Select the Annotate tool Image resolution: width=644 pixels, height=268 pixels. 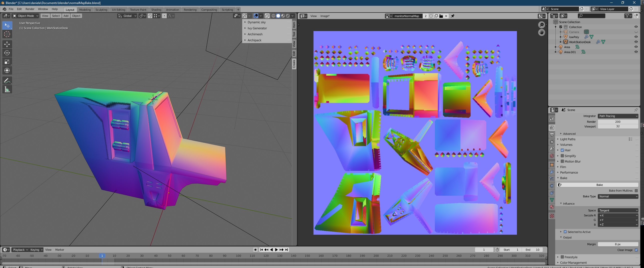click(x=7, y=80)
